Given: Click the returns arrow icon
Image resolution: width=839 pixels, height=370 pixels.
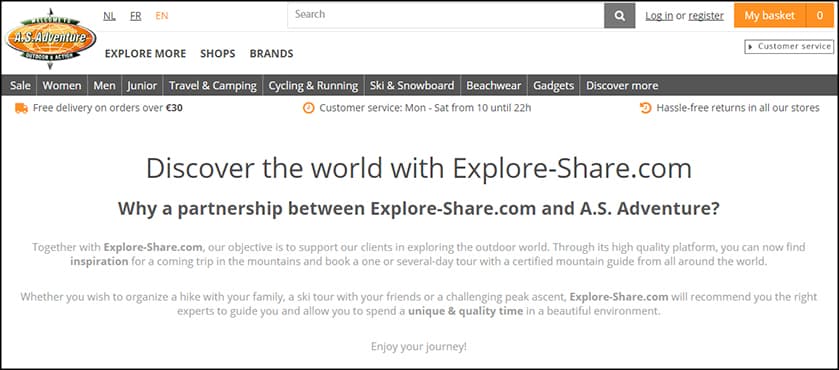Looking at the screenshot, I should 646,108.
